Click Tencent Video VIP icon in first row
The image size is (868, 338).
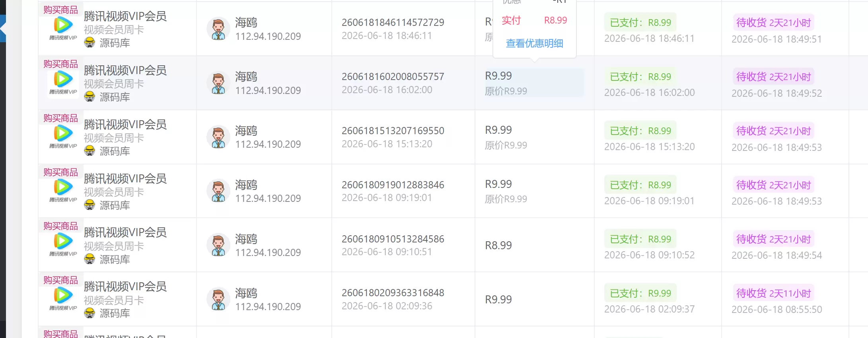pyautogui.click(x=63, y=29)
